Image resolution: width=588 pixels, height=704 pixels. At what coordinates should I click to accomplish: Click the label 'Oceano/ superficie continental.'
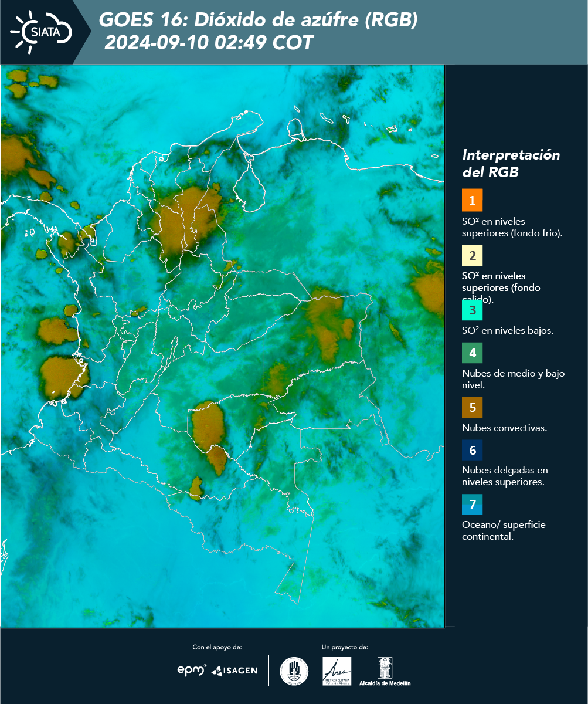[x=504, y=530]
